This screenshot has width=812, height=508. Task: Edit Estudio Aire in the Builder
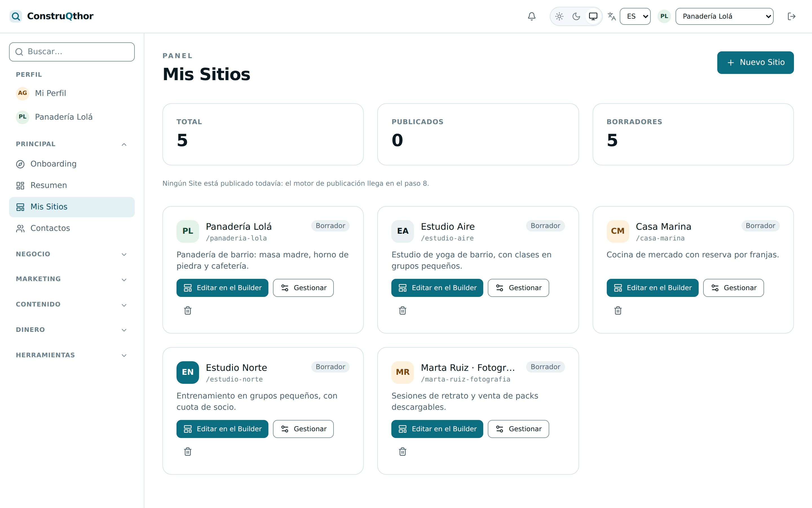[x=437, y=288]
